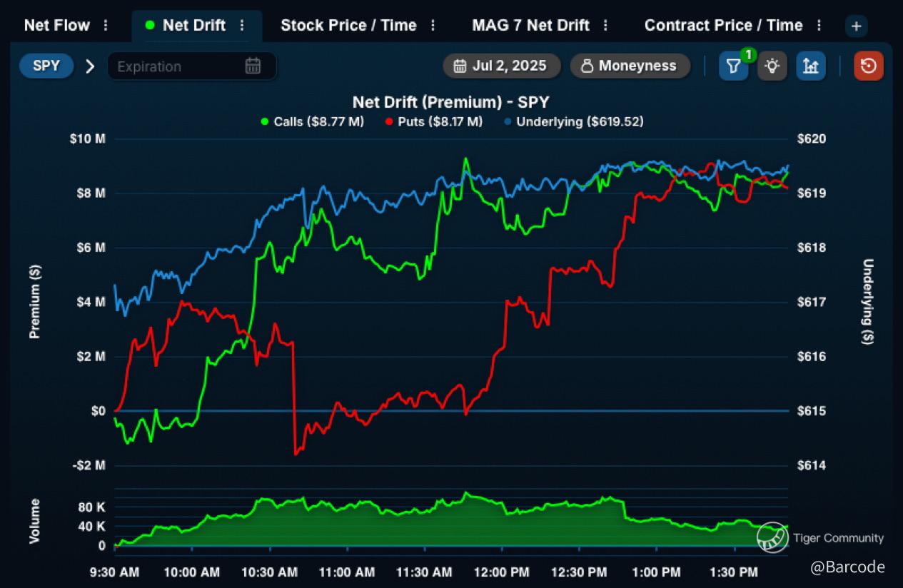This screenshot has height=588, width=903.
Task: Toggle the Calls legend series
Action: click(312, 122)
